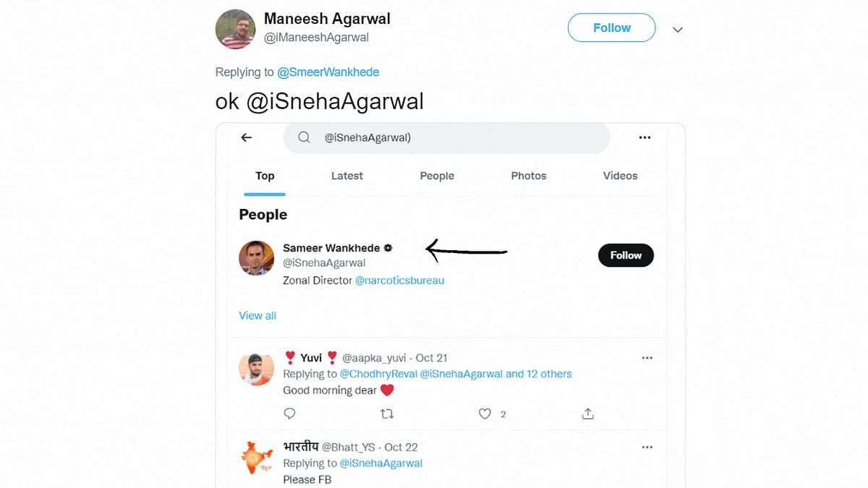Follow Sameer Wankhede's account
The height and width of the screenshot is (488, 868).
click(626, 255)
